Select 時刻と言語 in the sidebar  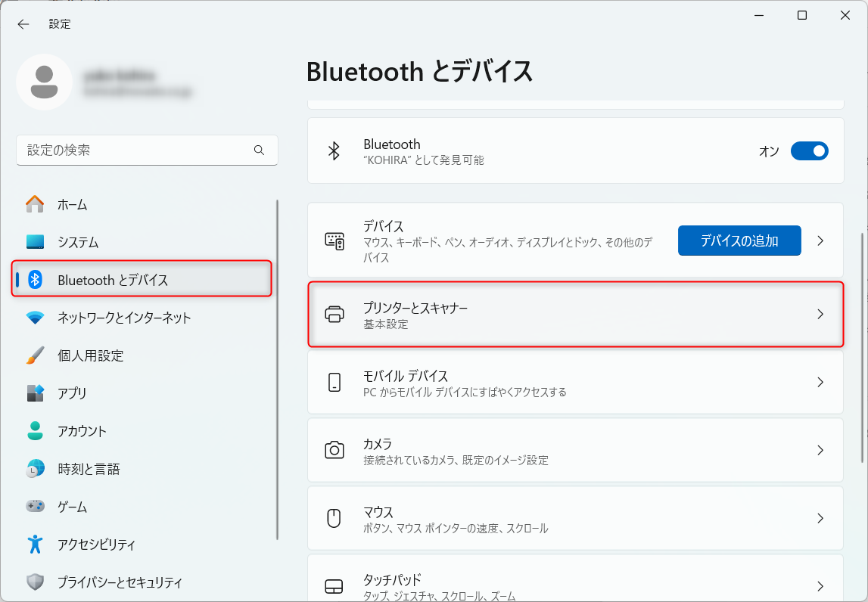point(89,469)
